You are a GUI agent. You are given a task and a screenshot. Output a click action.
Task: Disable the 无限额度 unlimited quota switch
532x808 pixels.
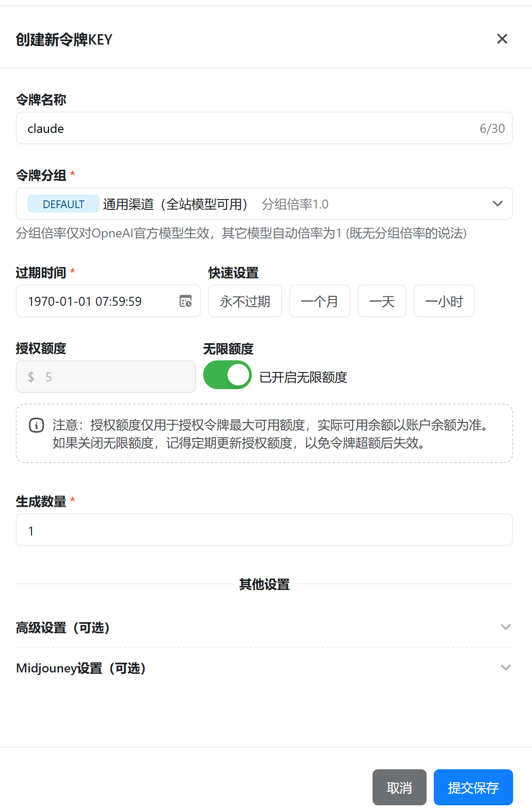tap(227, 374)
